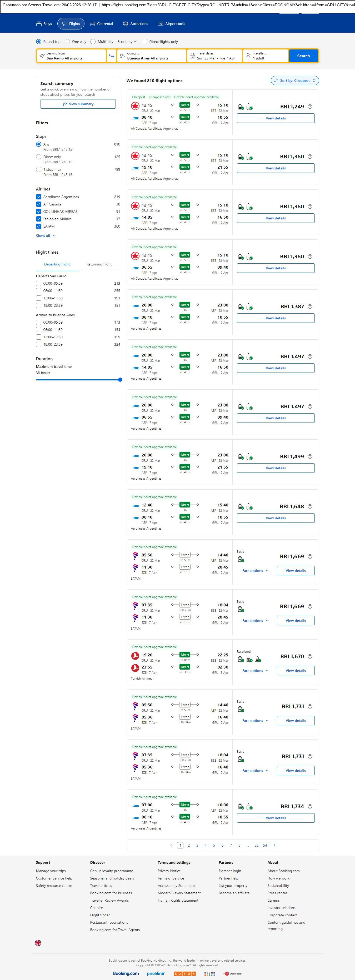Enable the Direct flights only checkbox

point(144,42)
